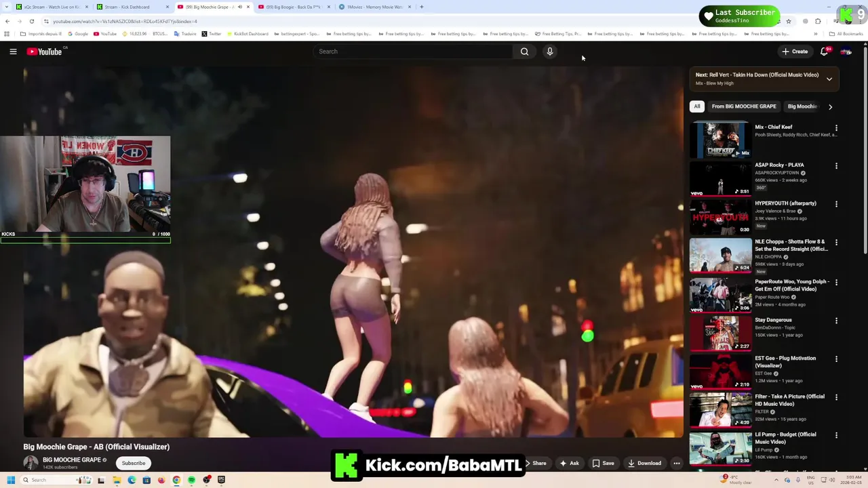This screenshot has height=488, width=868.
Task: Click the browser address bar URL
Action: pyautogui.click(x=125, y=21)
